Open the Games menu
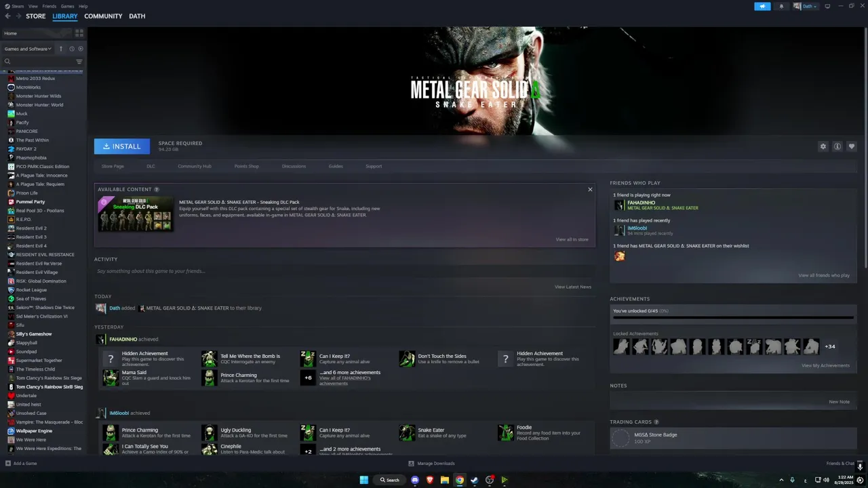The image size is (868, 488). click(68, 6)
